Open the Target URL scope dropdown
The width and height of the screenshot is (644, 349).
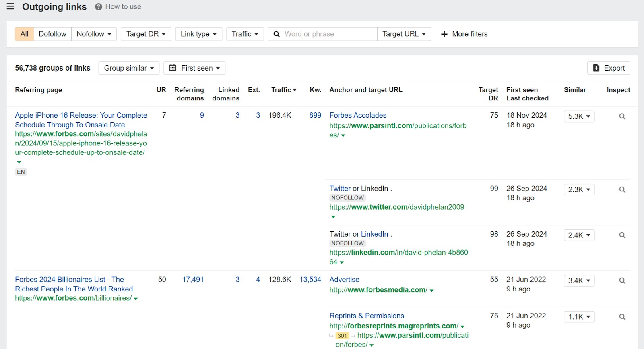point(404,34)
